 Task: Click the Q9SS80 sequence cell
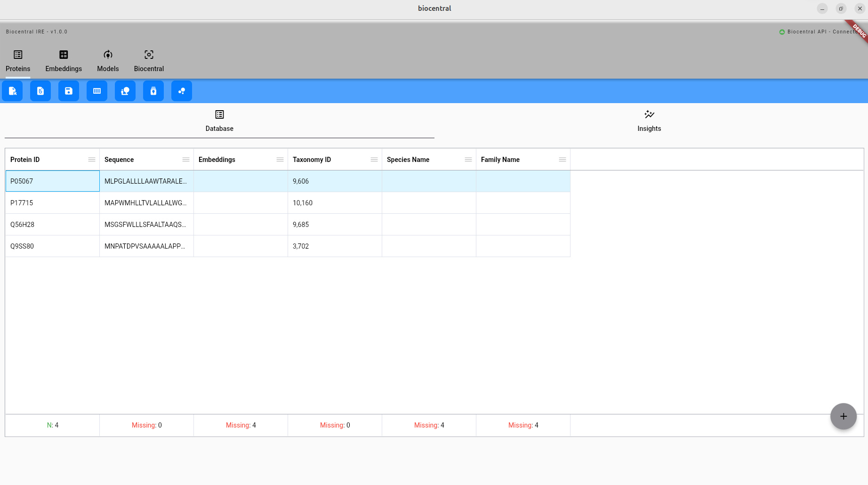pyautogui.click(x=146, y=246)
